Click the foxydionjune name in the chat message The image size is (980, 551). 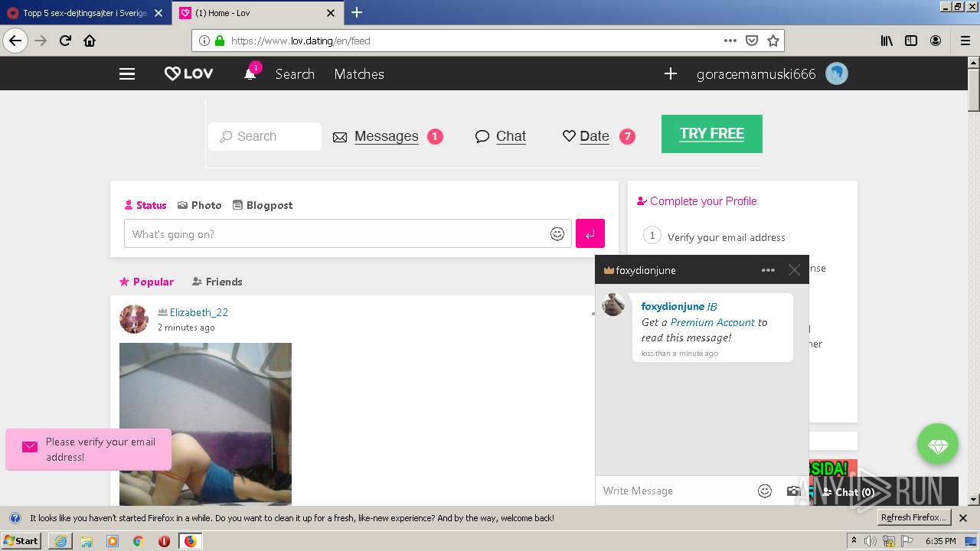point(672,306)
